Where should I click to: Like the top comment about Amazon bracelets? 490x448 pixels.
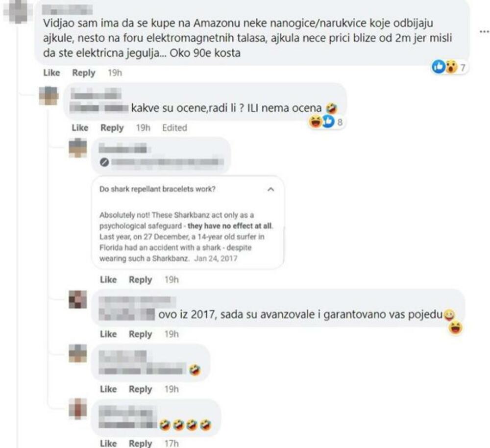[x=51, y=73]
